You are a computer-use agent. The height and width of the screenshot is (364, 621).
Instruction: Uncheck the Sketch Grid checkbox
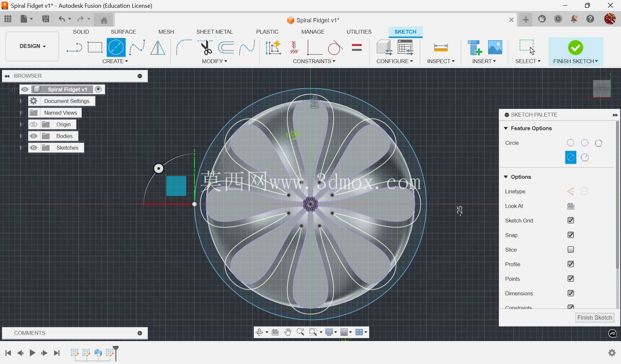tap(571, 221)
